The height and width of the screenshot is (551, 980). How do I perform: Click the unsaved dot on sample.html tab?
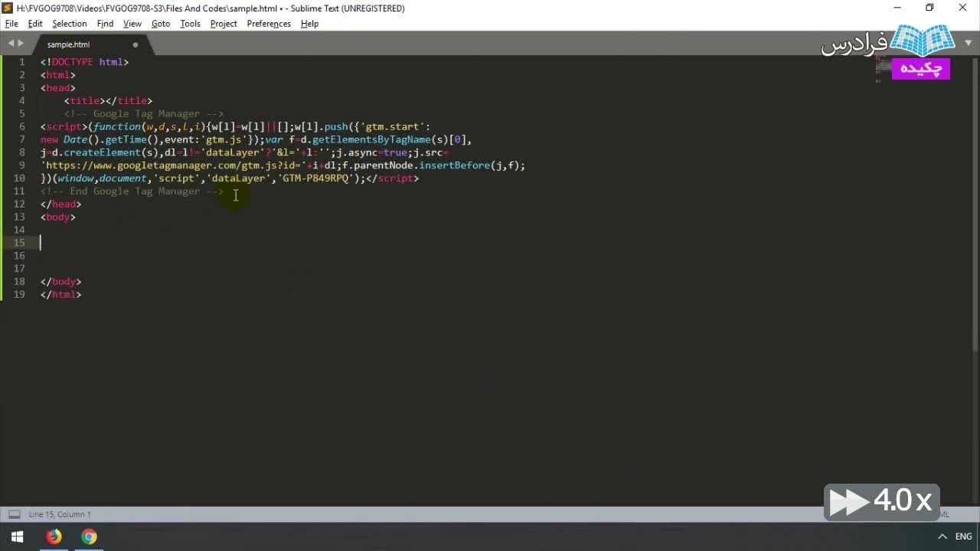136,44
